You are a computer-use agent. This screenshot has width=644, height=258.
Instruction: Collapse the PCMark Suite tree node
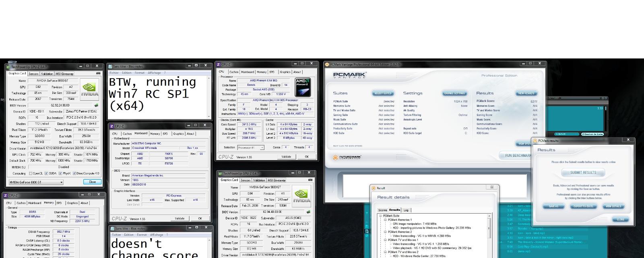tap(380, 216)
